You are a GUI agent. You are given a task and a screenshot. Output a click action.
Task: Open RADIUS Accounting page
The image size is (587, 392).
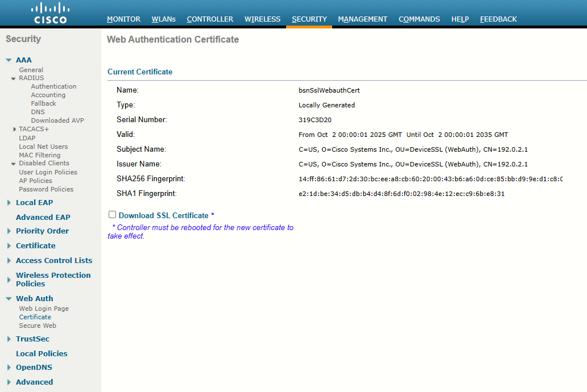(48, 95)
